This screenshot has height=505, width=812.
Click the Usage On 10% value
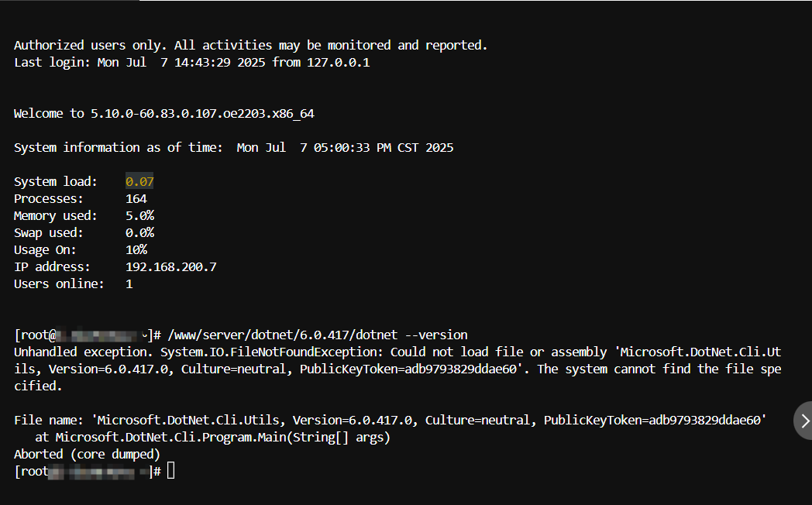136,250
